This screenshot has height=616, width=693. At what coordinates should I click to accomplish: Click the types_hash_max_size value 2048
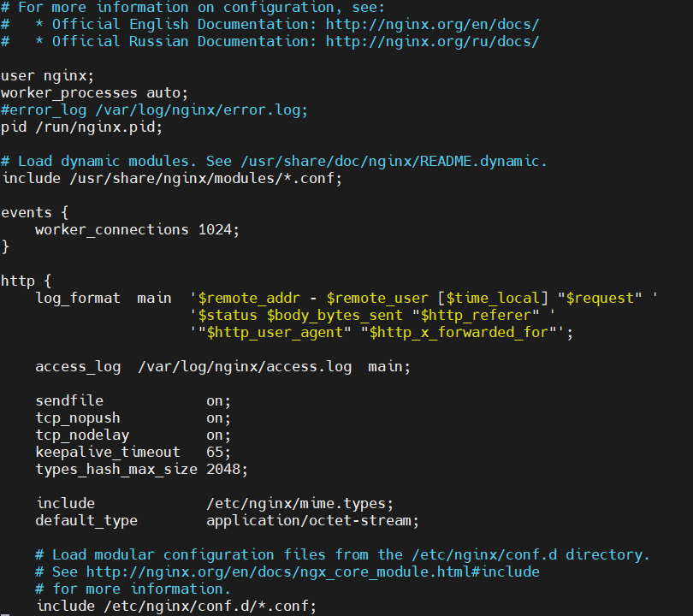[x=222, y=469]
